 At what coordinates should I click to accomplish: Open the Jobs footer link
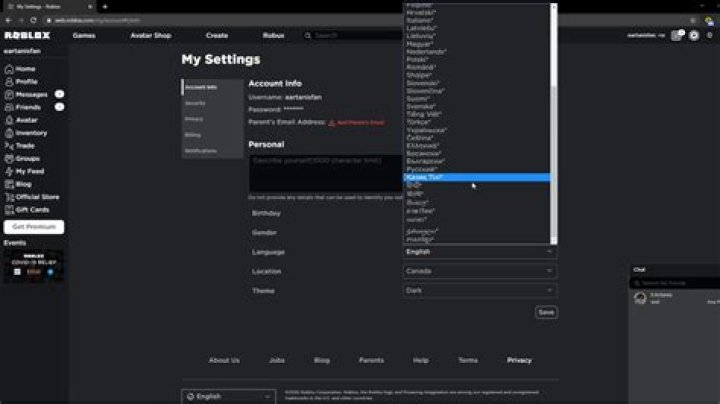[x=277, y=360]
